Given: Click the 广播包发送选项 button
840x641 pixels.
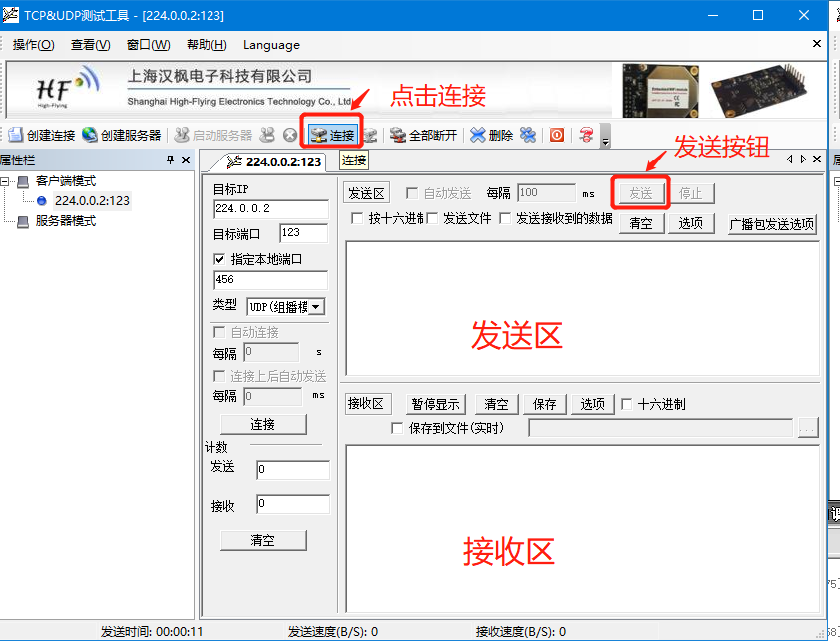Looking at the screenshot, I should [x=772, y=224].
